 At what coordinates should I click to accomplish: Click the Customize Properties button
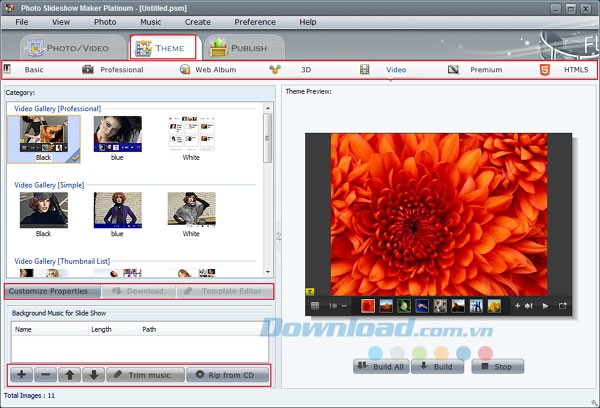52,292
